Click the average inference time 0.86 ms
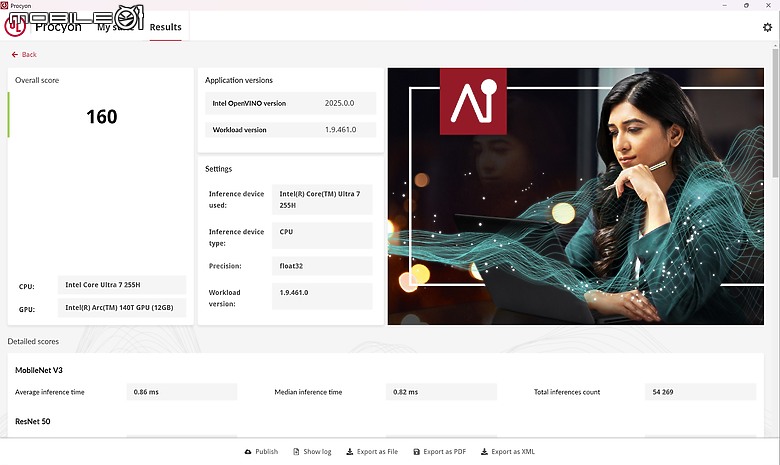780x465 pixels. [x=182, y=392]
